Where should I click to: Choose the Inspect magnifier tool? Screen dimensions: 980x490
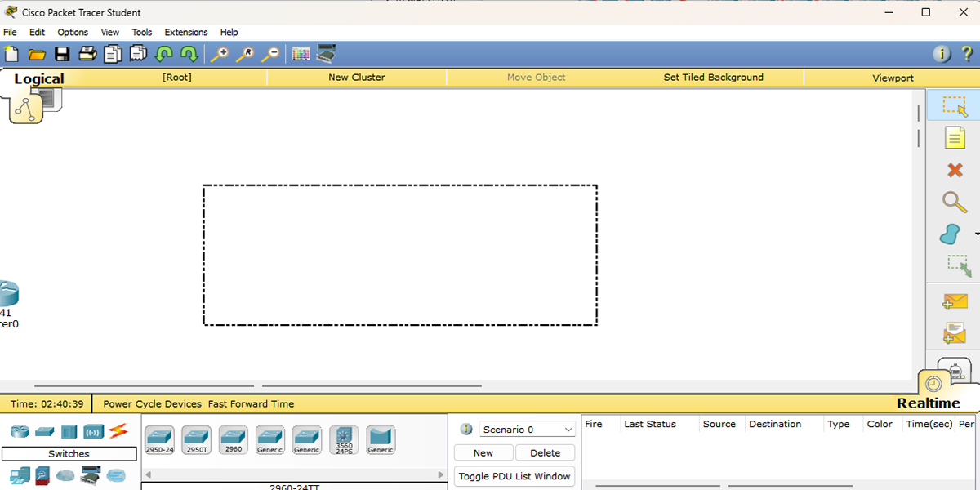(955, 202)
